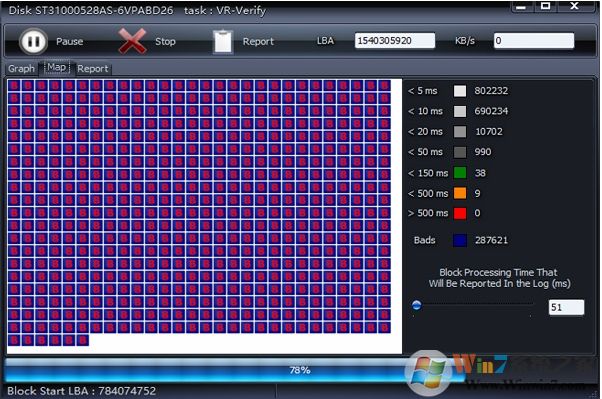Screen dimensions: 602x399
Task: Click the round Pause icon
Action: (33, 41)
